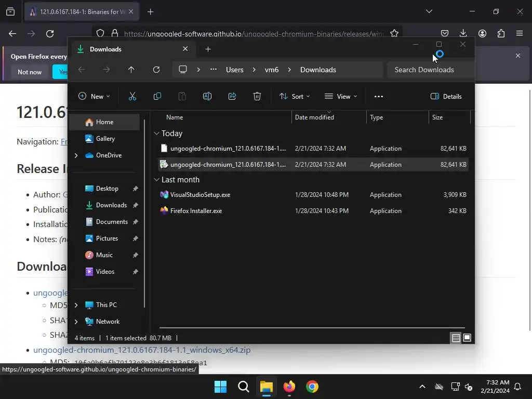Screen dimensions: 532x399
Task: Open Google Chrome from the taskbar
Action: (312, 387)
